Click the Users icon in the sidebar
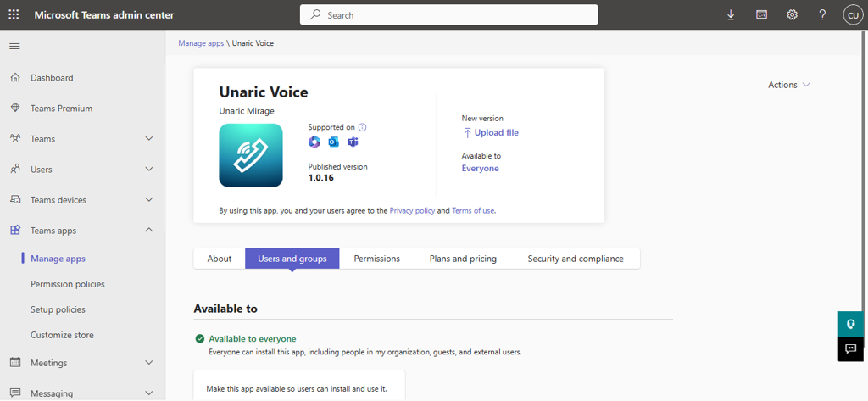 [x=15, y=169]
